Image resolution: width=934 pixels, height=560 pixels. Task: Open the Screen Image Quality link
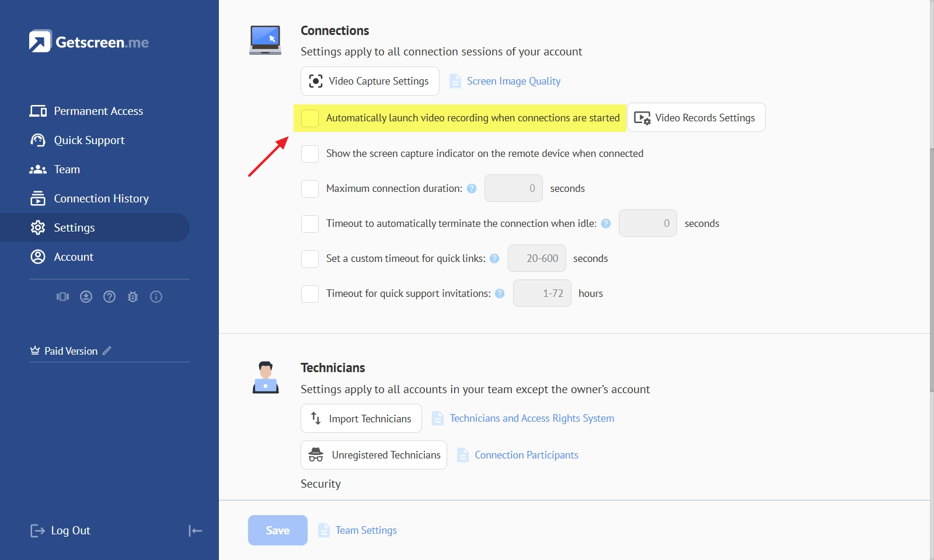point(513,81)
